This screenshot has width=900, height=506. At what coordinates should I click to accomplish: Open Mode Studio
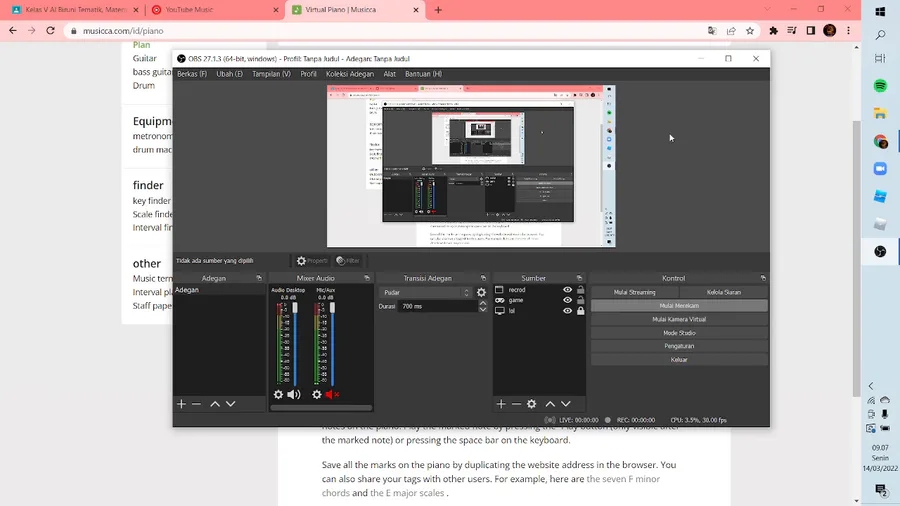click(679, 333)
